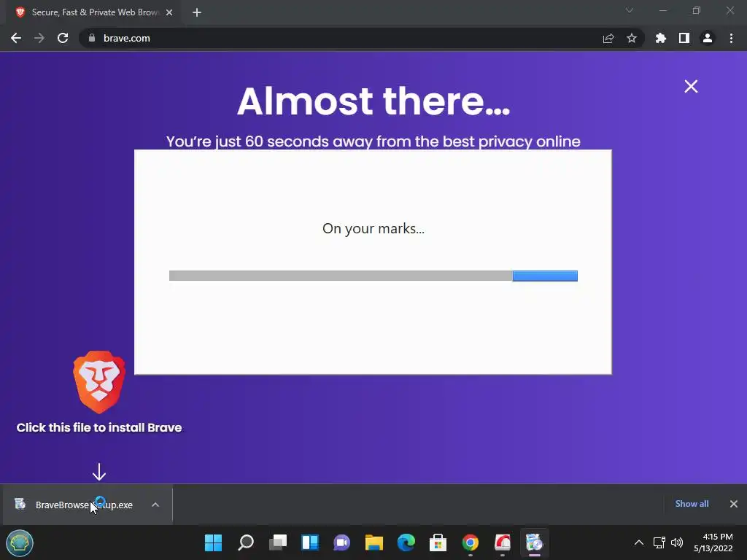This screenshot has height=560, width=747.
Task: Open the Widgets taskbar icon
Action: pos(309,542)
